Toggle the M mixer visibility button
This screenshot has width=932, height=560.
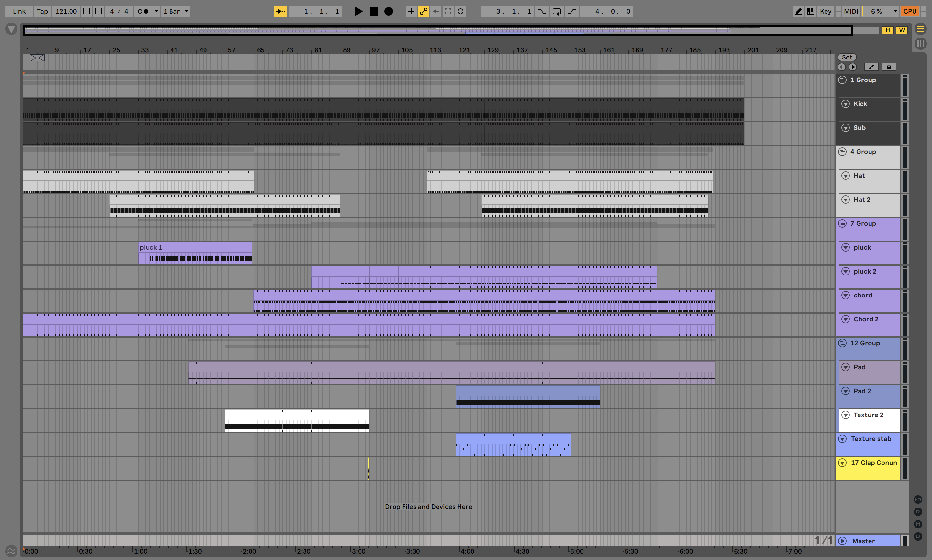click(x=918, y=524)
